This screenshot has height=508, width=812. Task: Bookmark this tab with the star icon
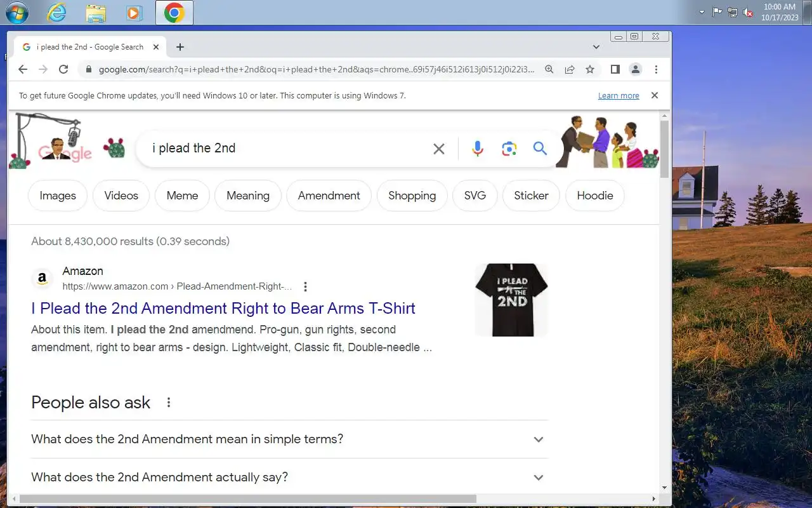590,69
